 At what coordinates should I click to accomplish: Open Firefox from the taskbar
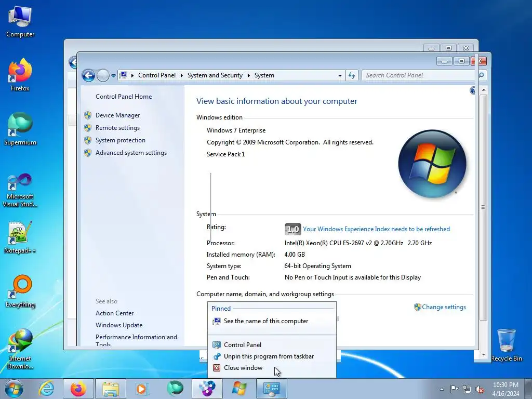coord(78,389)
